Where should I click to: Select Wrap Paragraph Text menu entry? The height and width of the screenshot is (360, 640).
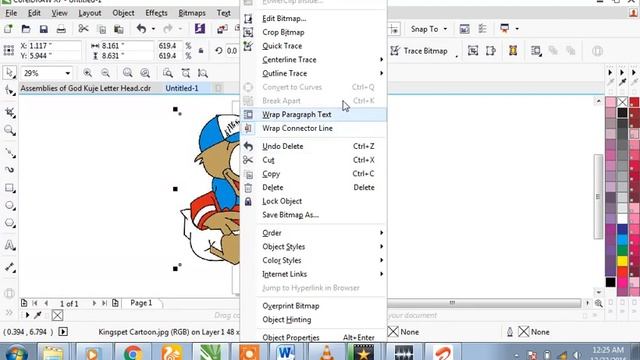[x=313, y=115]
